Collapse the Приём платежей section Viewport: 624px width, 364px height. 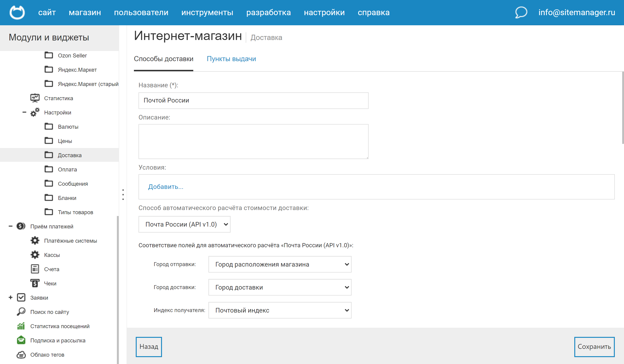[x=10, y=226]
